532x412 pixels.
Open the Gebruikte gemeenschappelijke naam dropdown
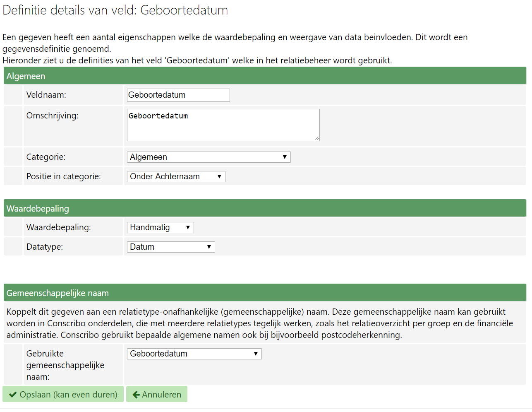[x=194, y=354]
